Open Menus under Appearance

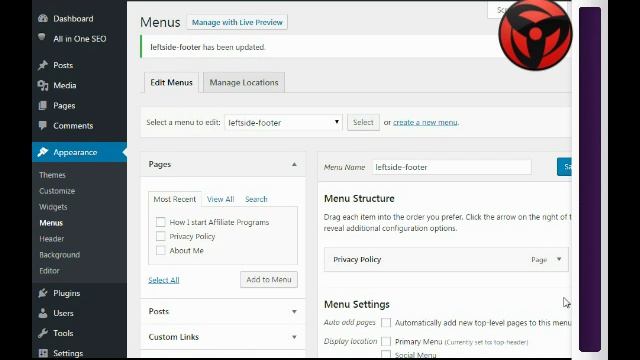pos(51,223)
